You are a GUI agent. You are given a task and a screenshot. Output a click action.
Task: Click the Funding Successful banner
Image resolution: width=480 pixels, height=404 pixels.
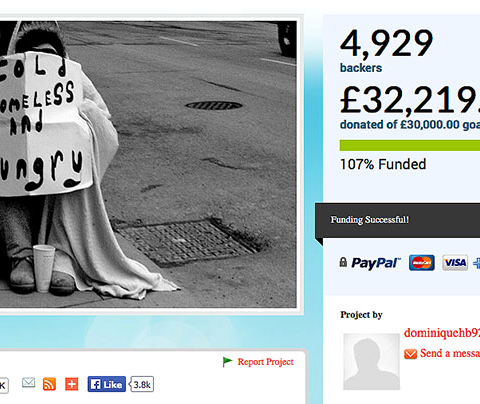point(397,220)
